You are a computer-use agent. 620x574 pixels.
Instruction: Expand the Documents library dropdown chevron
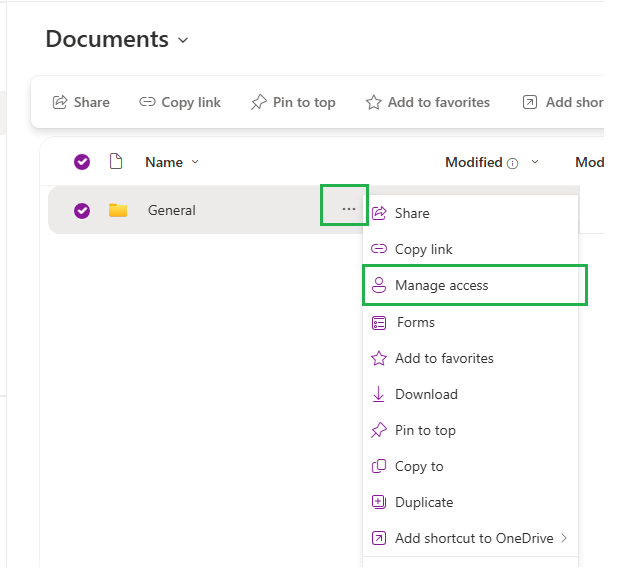pos(183,40)
